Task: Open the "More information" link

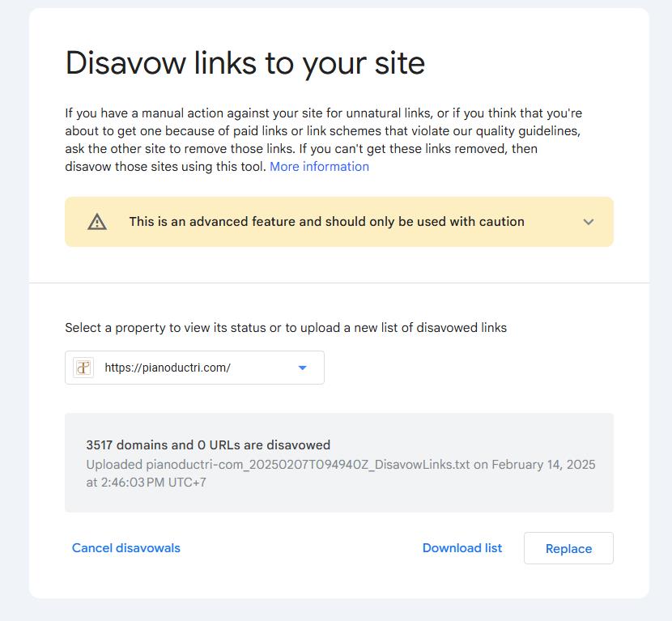Action: tap(319, 167)
